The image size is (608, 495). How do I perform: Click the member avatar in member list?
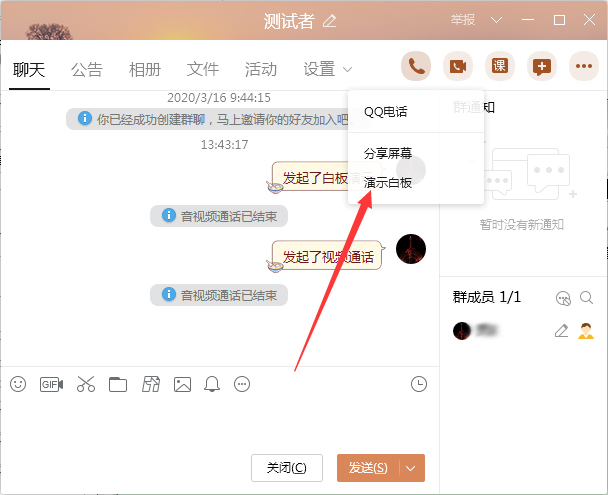(462, 331)
